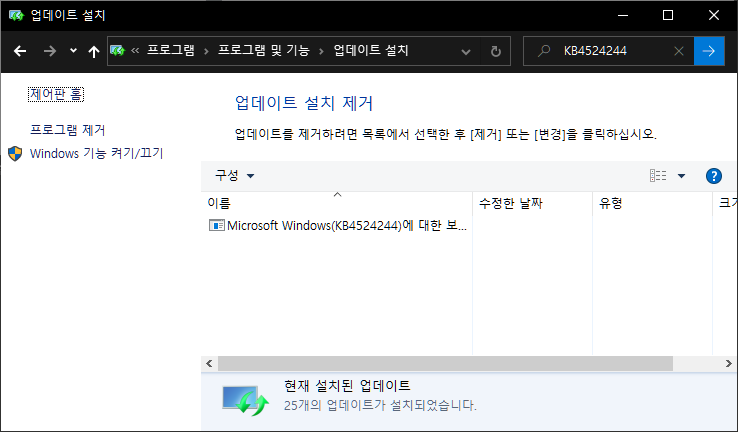Open Windows 기능 켜기/끄기 link

tap(96, 153)
